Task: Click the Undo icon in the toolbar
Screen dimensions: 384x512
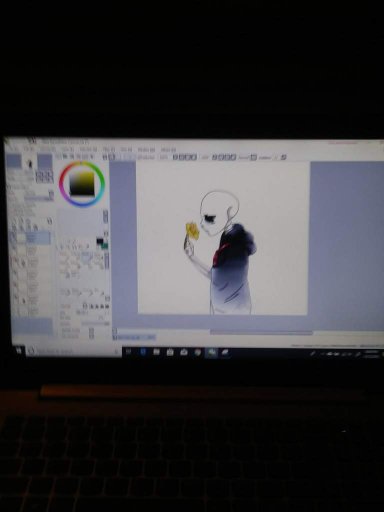Action: [x=105, y=156]
